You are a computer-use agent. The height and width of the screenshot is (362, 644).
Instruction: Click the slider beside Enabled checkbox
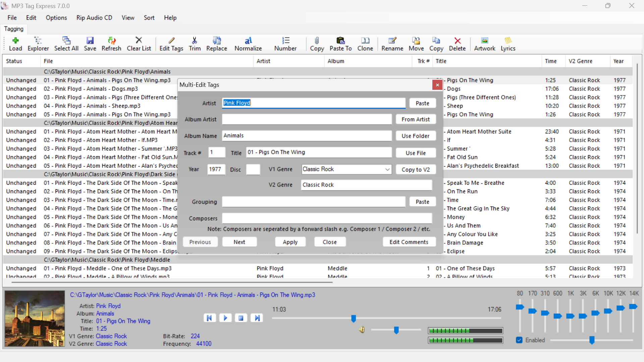(x=592, y=340)
